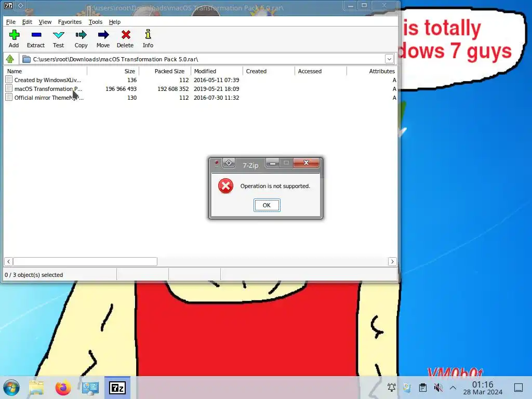Close the 7-Zip error dialog
Screen dimensions: 532x399
[x=306, y=163]
